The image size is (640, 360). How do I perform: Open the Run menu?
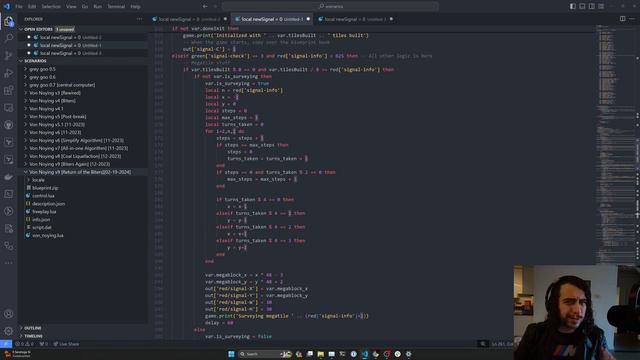[x=98, y=7]
